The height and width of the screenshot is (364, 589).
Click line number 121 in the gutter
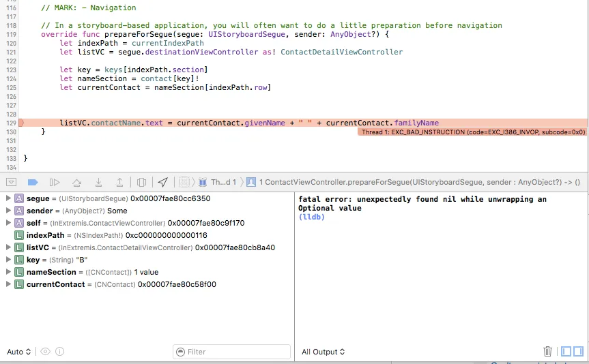(x=12, y=52)
